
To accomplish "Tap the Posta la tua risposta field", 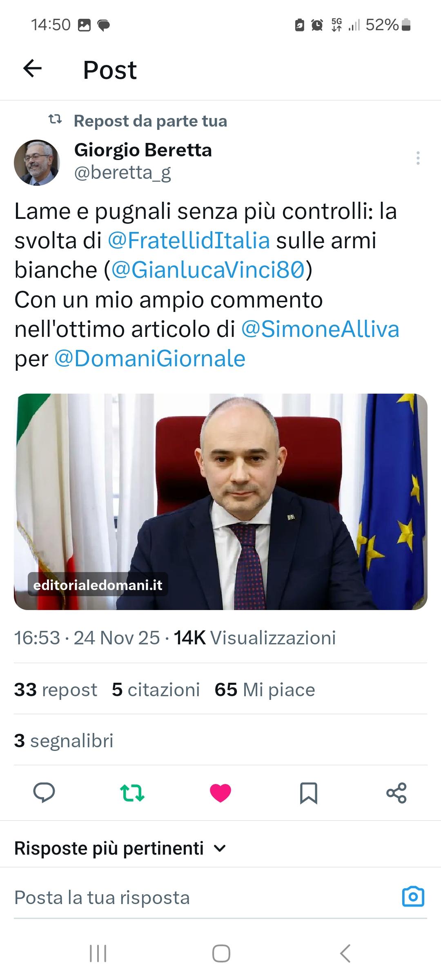I will 204,898.
